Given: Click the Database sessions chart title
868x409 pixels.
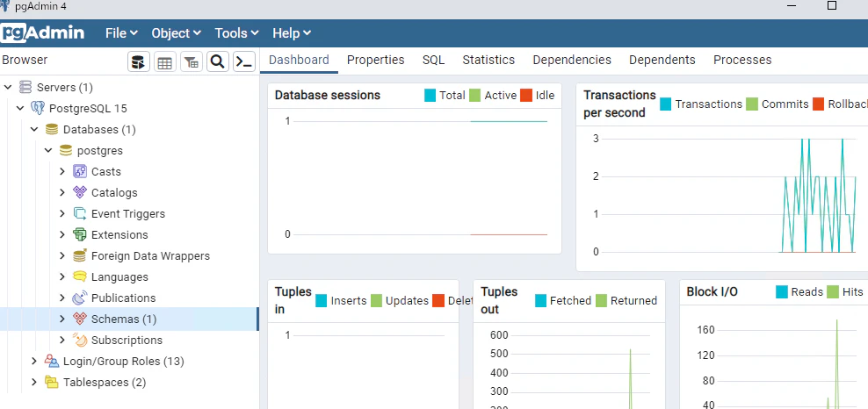Looking at the screenshot, I should [327, 95].
